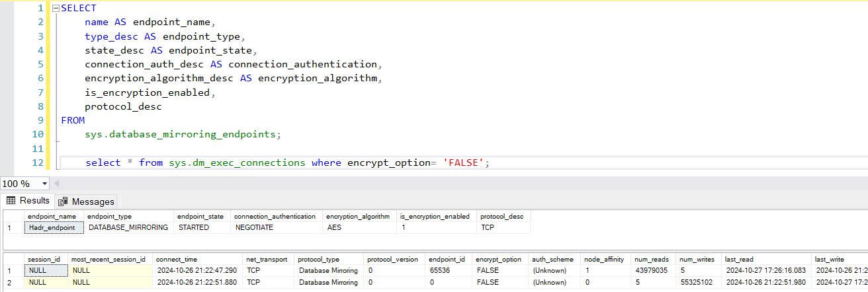This screenshot has height=292, width=868.
Task: Click the protocol_version column header
Action: 396,260
